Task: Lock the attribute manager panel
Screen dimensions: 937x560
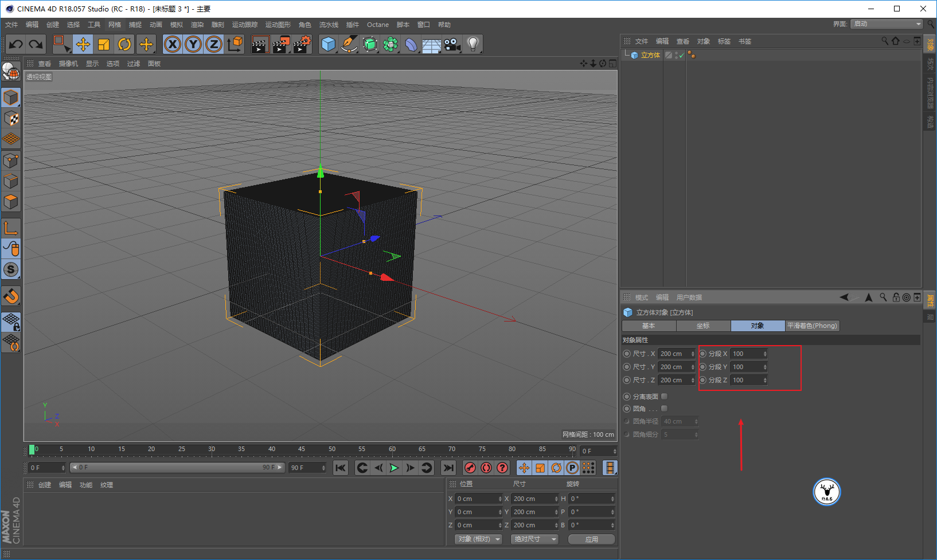Action: (x=896, y=297)
